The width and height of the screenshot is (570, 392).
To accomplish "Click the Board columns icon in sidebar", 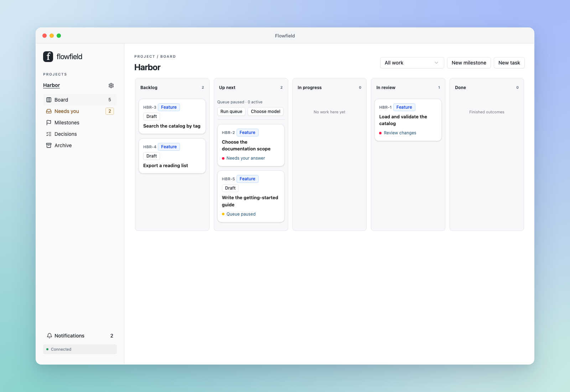I will point(49,100).
